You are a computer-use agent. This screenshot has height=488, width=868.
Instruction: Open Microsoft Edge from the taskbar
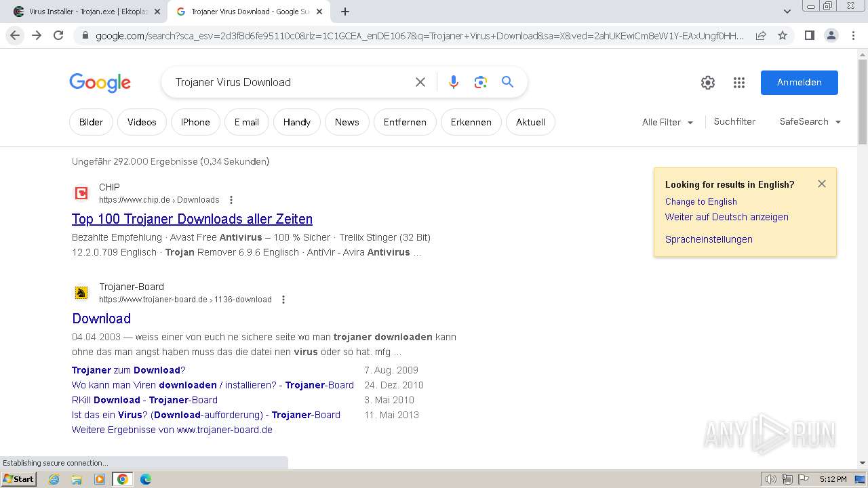click(145, 479)
